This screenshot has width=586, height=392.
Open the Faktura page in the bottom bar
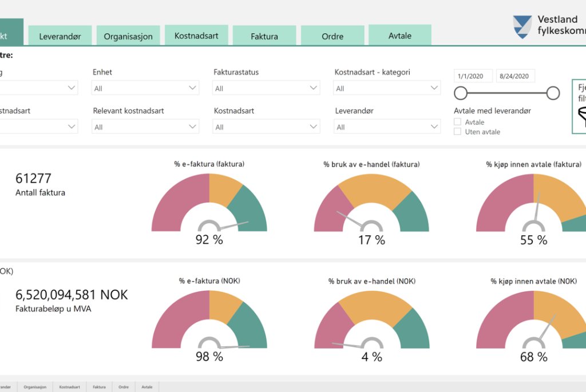(x=99, y=387)
